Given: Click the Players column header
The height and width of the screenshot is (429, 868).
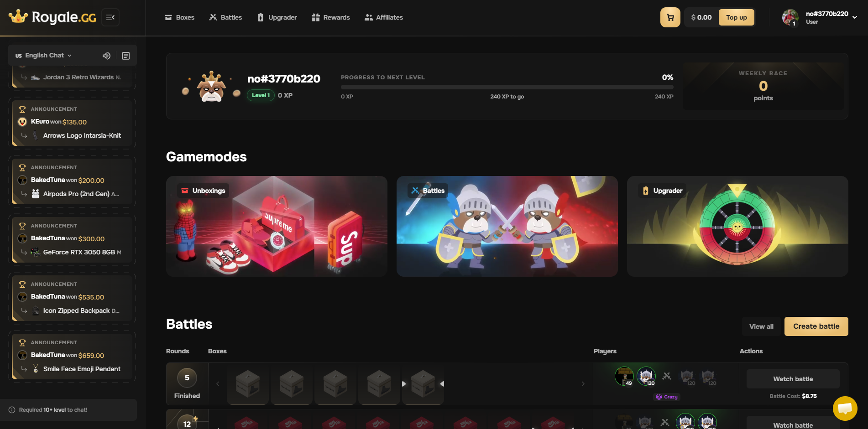Looking at the screenshot, I should coord(605,351).
